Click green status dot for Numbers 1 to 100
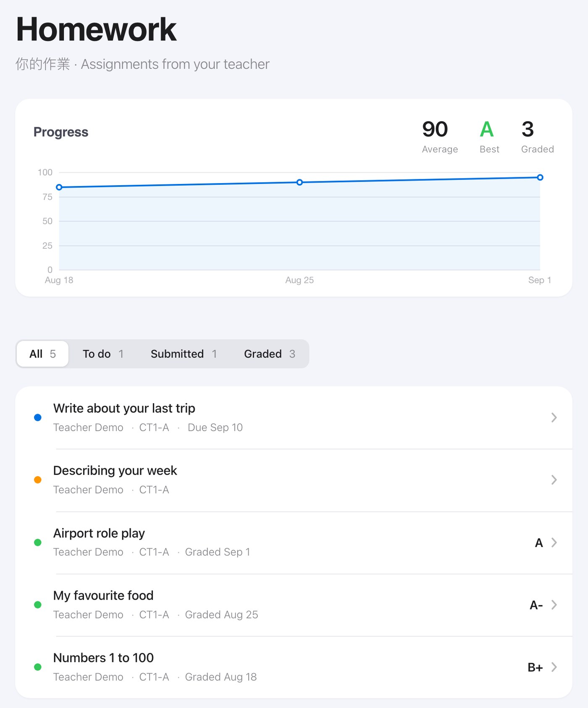This screenshot has width=588, height=708. [x=38, y=667]
